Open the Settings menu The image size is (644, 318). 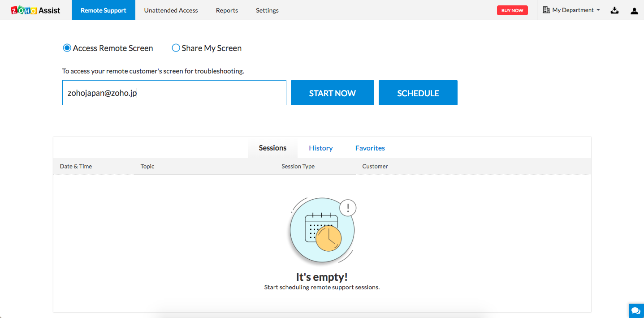pos(267,10)
